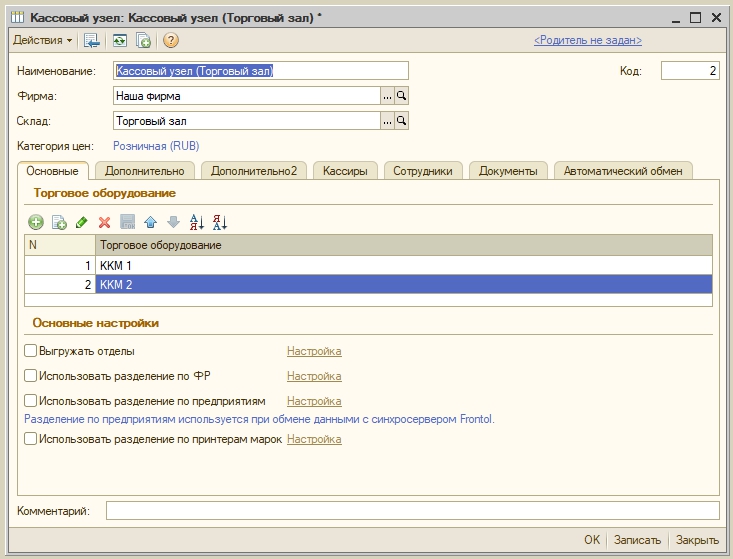Sort descending with the Я-A icon
This screenshot has height=559, width=733.
point(220,222)
